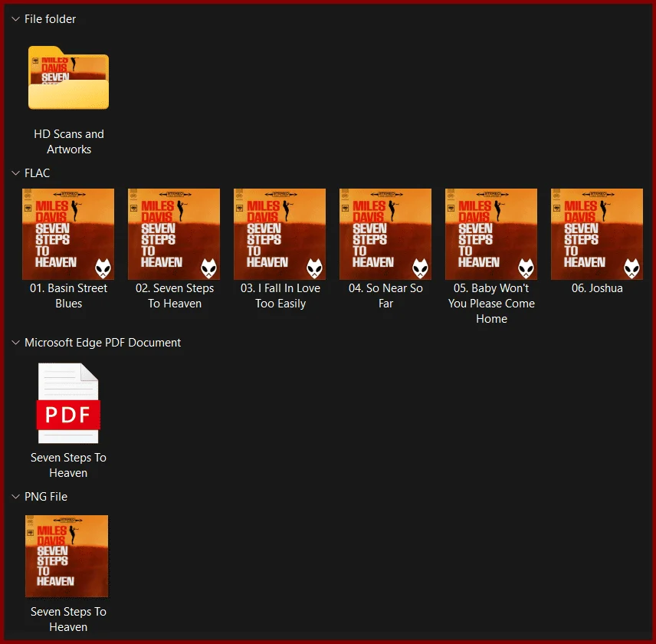656x644 pixels.
Task: Click the PDF's Seven Steps To Heaven file name
Action: pyautogui.click(x=68, y=465)
